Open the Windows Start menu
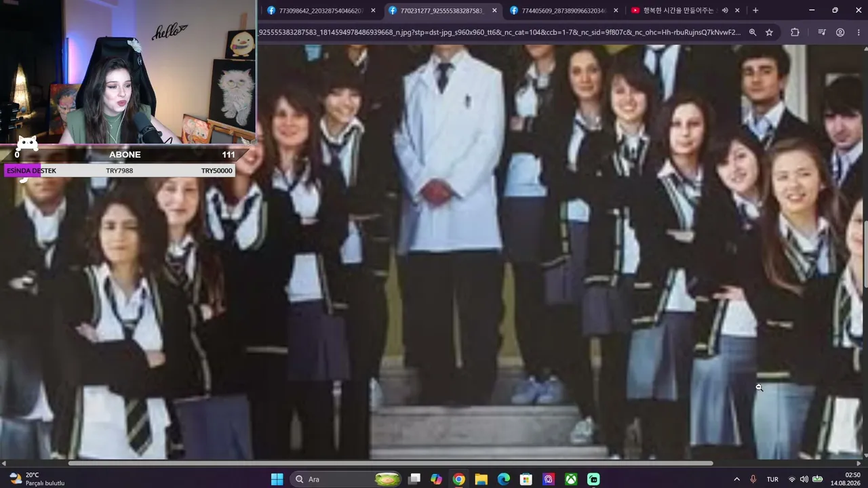Image resolution: width=868 pixels, height=488 pixels. pyautogui.click(x=277, y=479)
